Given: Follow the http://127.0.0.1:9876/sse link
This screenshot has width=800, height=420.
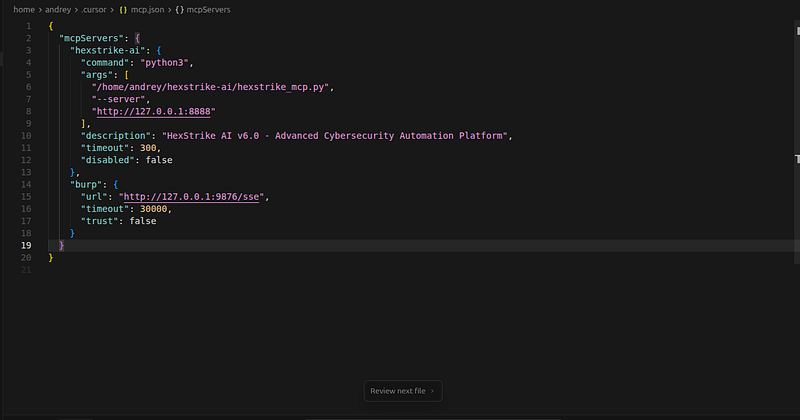Looking at the screenshot, I should (191, 196).
